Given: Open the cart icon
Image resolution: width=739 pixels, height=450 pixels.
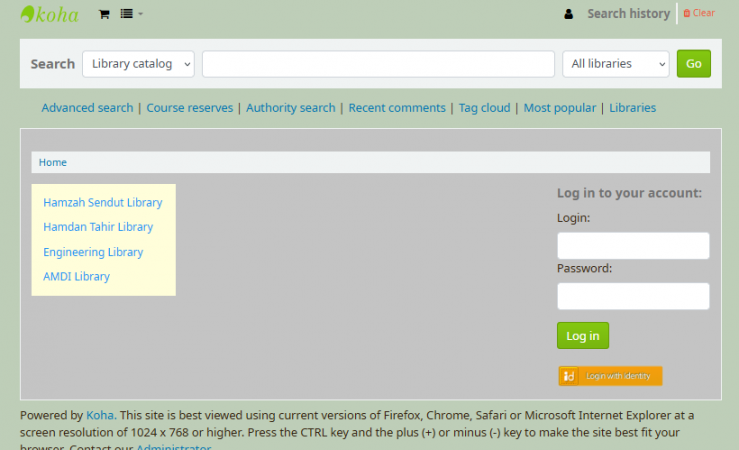Looking at the screenshot, I should (x=104, y=14).
